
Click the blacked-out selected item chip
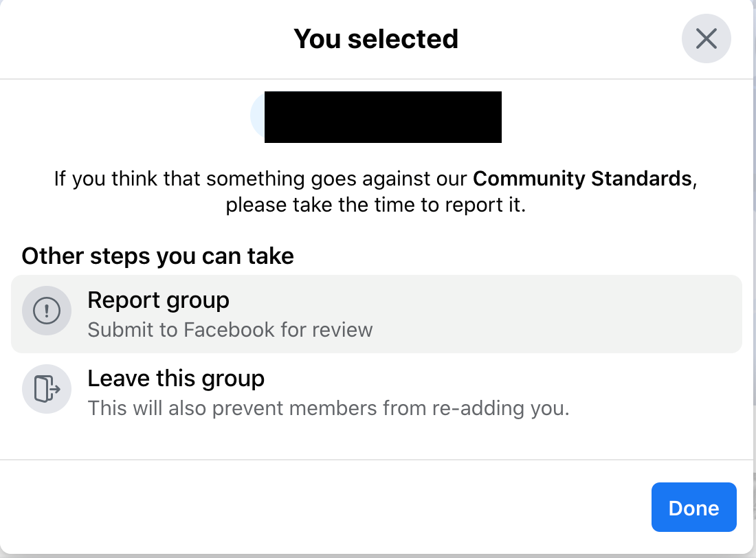coord(383,118)
